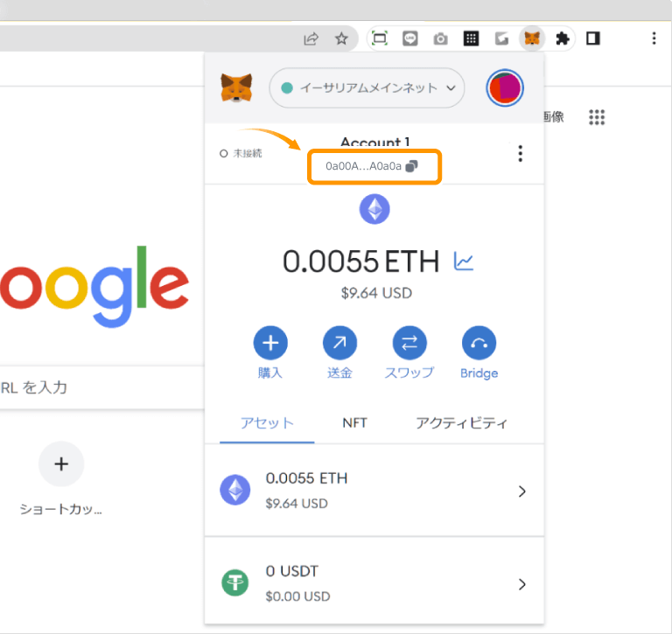Open the black grid extension icon
Viewport: 672px width, 634px height.
[471, 38]
